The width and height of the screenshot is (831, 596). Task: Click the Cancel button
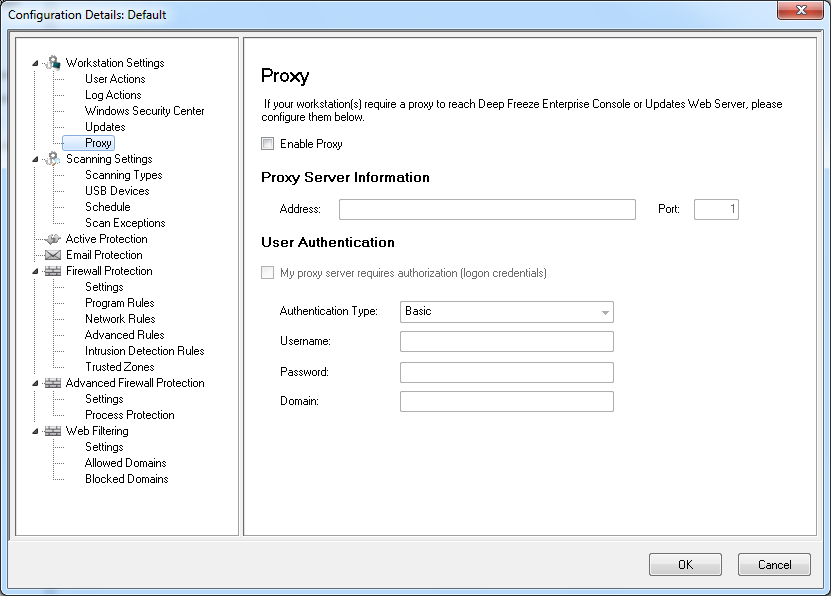coord(773,565)
